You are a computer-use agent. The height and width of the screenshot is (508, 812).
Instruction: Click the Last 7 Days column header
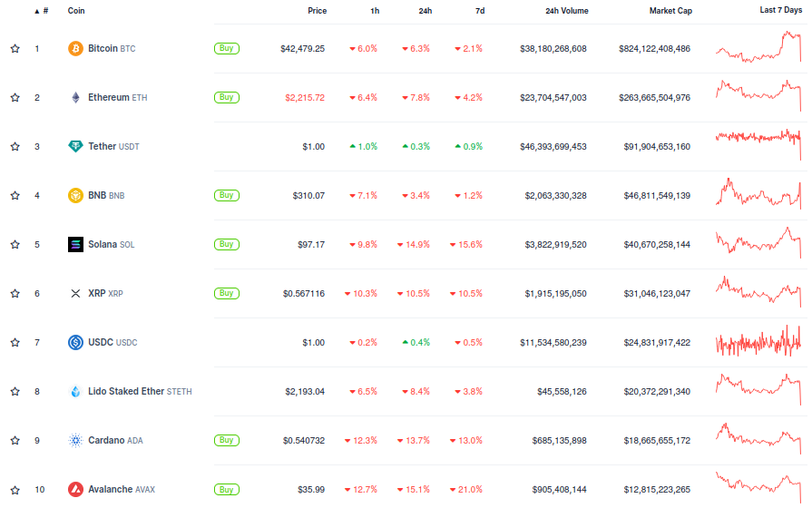(x=781, y=10)
